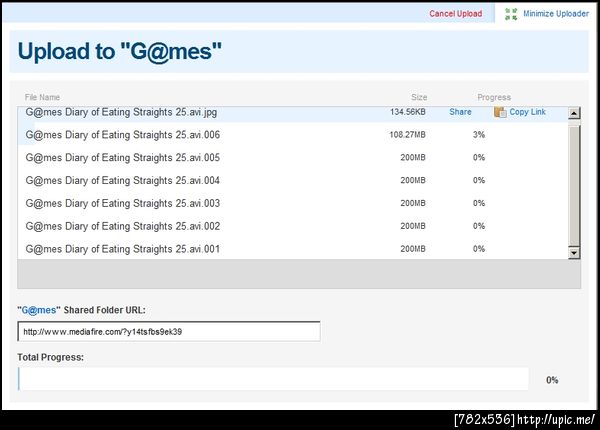The image size is (600, 430).
Task: Click the 108.27MB size value
Action: [407, 135]
